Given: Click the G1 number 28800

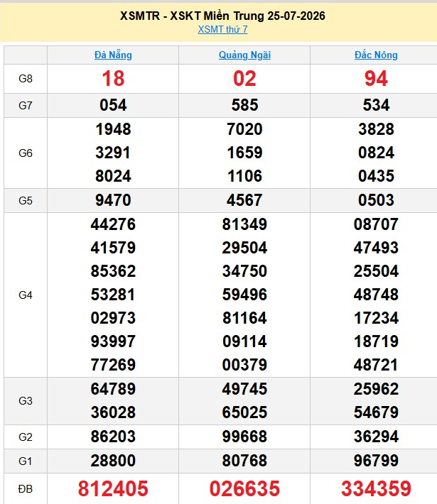Looking at the screenshot, I should 113,461.
